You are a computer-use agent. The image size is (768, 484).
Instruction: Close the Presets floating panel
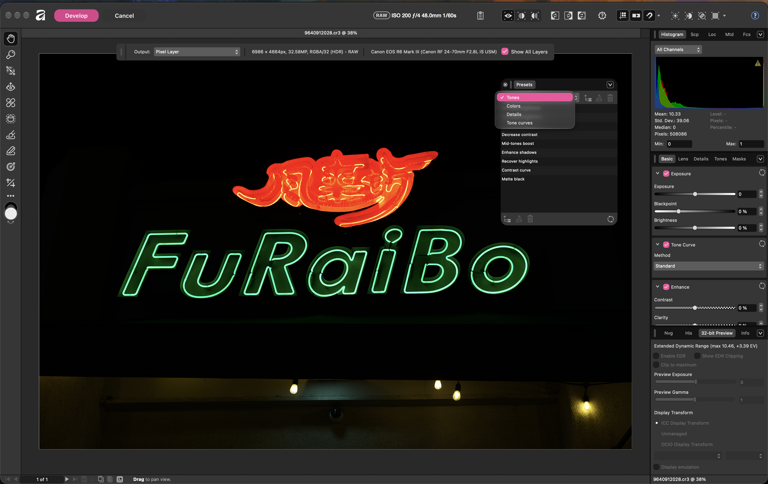(505, 85)
